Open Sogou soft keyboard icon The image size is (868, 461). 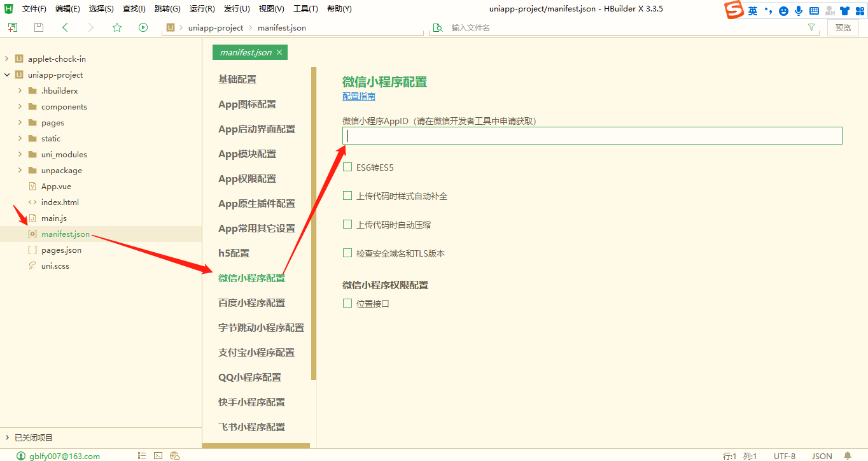[814, 11]
